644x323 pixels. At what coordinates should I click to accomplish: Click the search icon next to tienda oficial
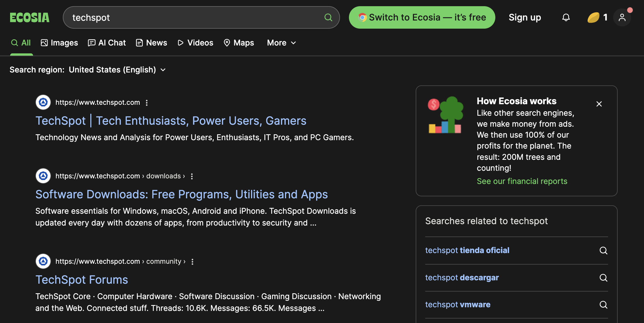click(603, 251)
